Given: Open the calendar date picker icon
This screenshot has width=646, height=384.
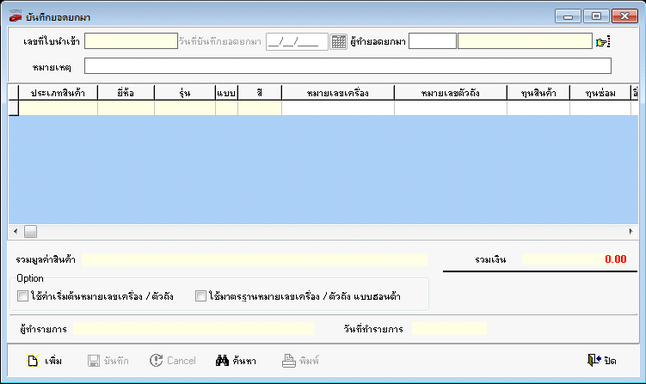Looking at the screenshot, I should [x=339, y=42].
